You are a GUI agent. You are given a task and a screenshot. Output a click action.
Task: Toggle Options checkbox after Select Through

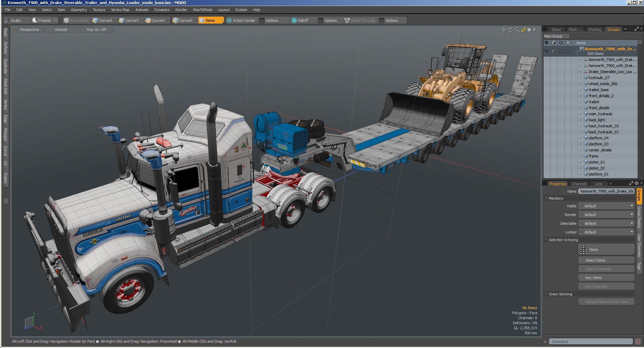click(382, 20)
